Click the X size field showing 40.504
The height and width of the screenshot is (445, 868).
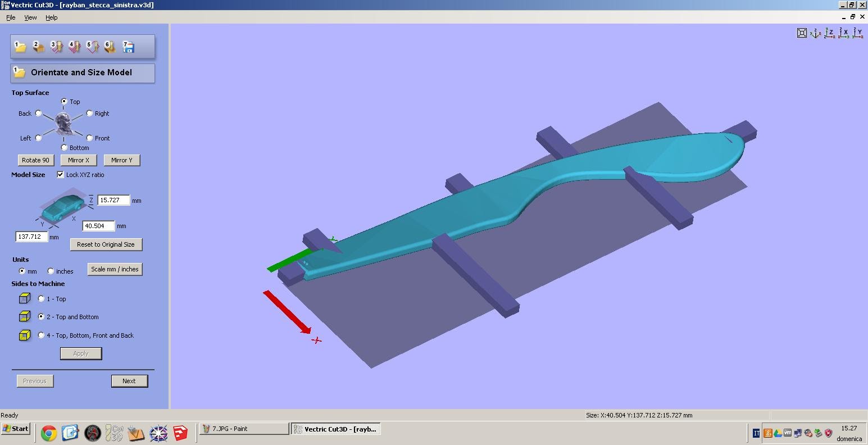98,226
